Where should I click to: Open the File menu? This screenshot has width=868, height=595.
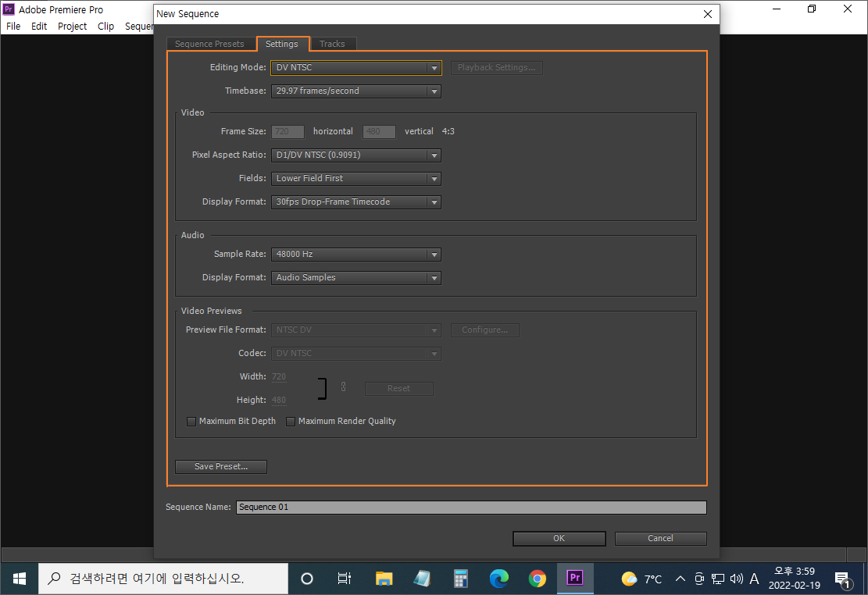coord(13,26)
